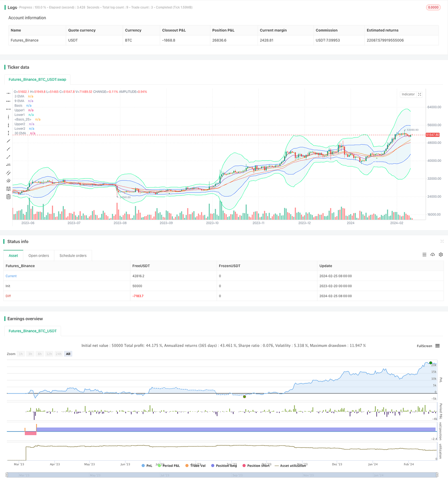Expand the chart to fullscreen view
The height and width of the screenshot is (485, 448).
coord(419,94)
